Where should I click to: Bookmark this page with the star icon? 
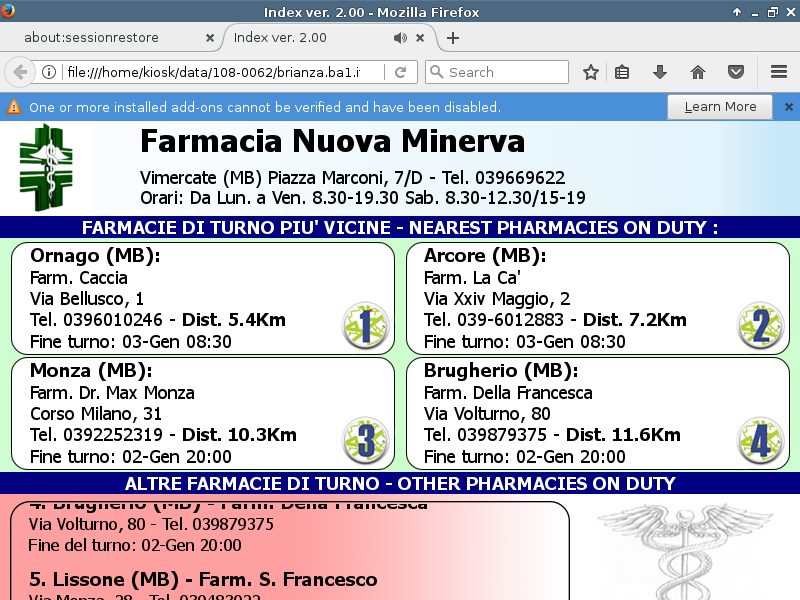(591, 72)
